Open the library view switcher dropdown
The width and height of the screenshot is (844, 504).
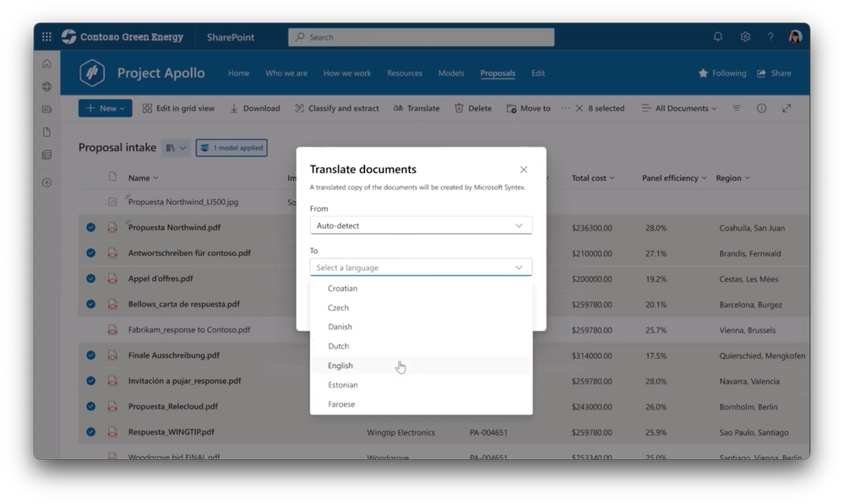(176, 148)
